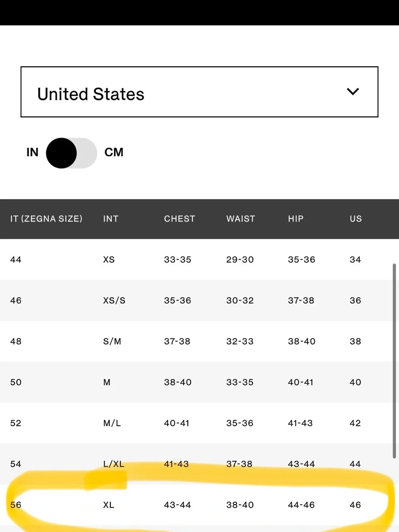Select the IN unit label

coord(32,152)
